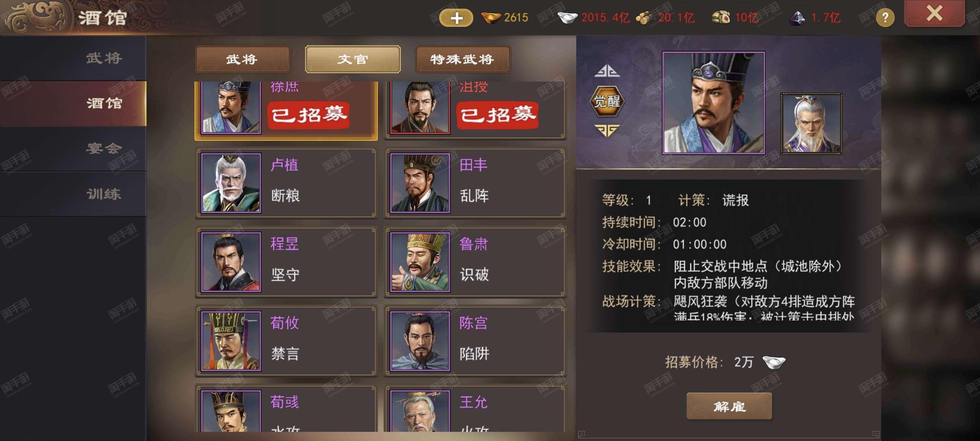
Task: Click the up arrow above 觉醒
Action: (607, 71)
